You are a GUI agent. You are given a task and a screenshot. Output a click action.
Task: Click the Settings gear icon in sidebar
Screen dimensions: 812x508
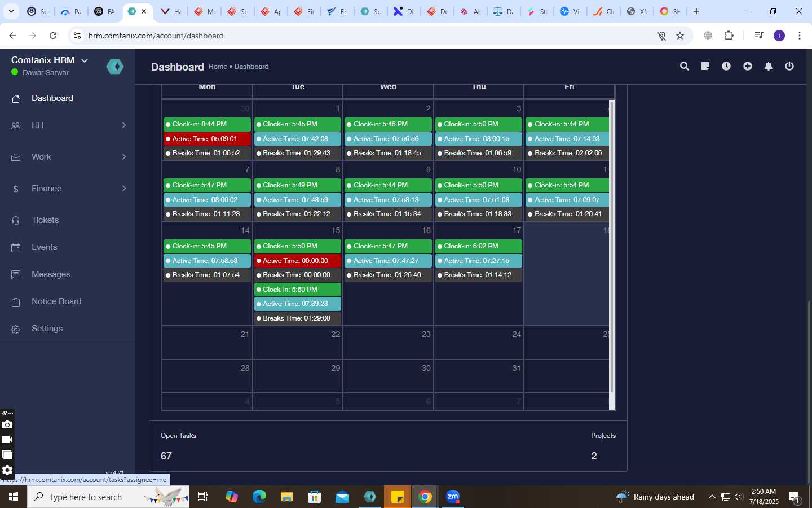16,329
